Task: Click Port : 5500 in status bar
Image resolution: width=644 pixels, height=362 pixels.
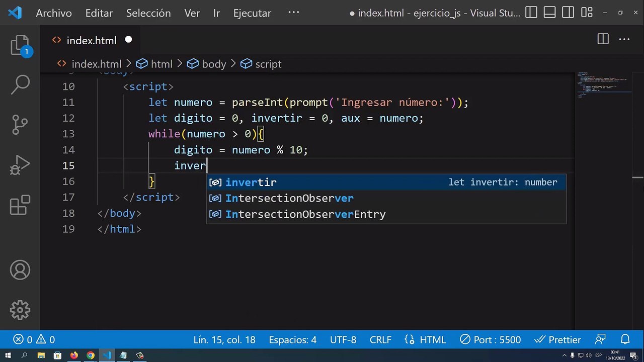Action: click(x=490, y=340)
